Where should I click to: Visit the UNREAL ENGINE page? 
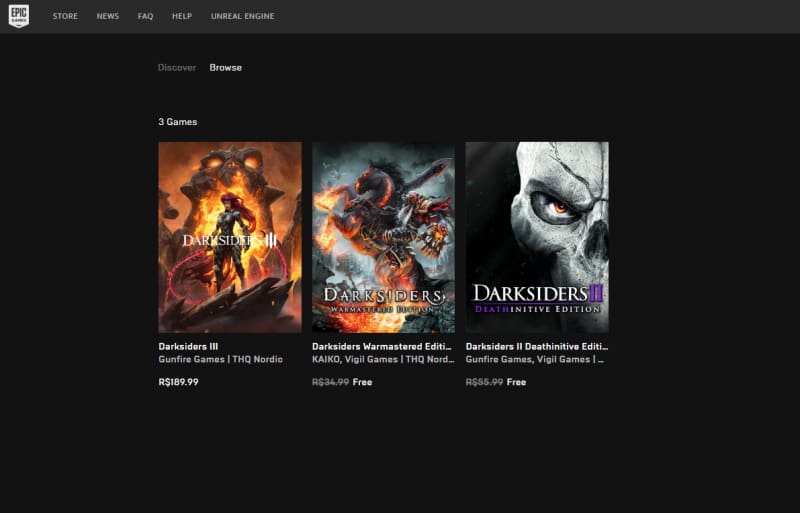point(242,16)
